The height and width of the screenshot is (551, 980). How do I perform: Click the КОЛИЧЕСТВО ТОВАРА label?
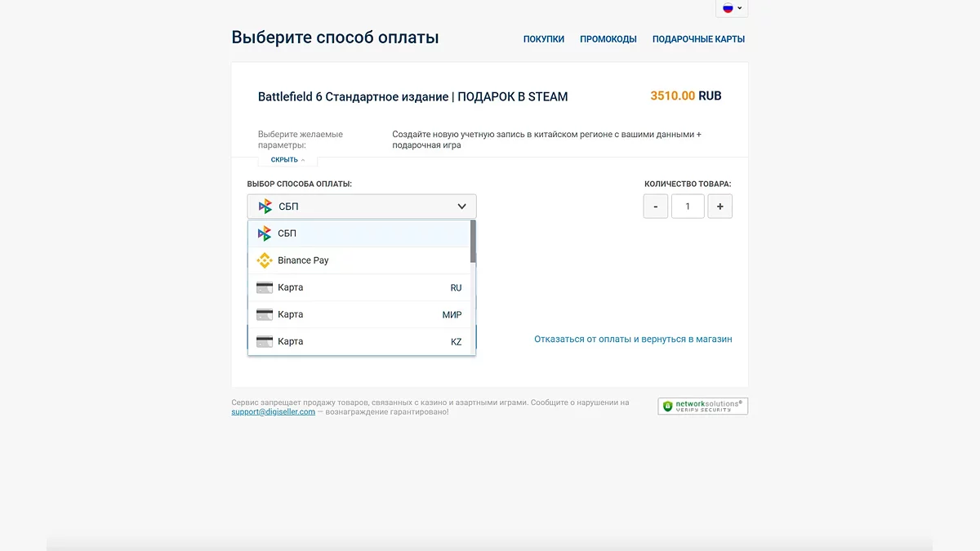(x=688, y=184)
